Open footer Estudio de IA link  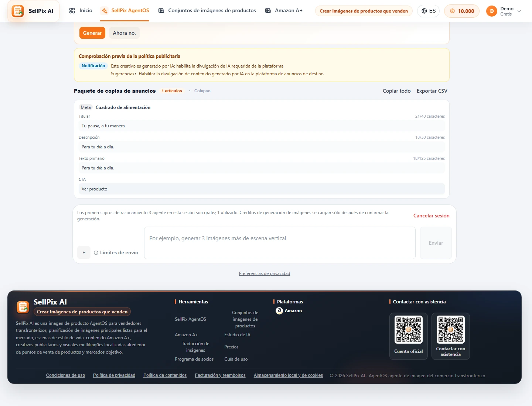(x=237, y=335)
